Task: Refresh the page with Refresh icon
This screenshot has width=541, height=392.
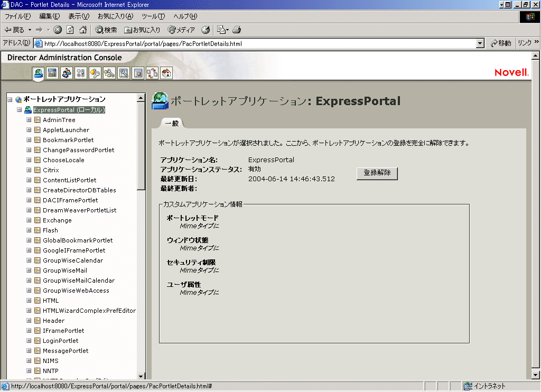Action: 70,30
